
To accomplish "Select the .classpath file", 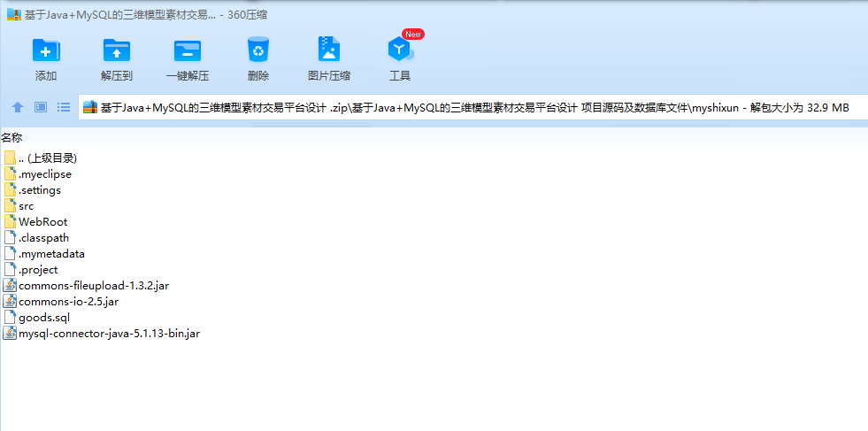I will click(x=36, y=238).
